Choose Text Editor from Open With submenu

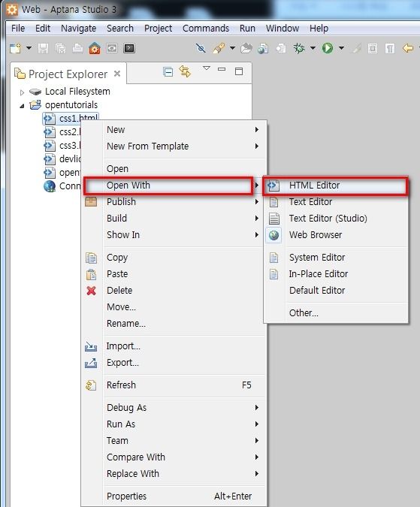336,202
